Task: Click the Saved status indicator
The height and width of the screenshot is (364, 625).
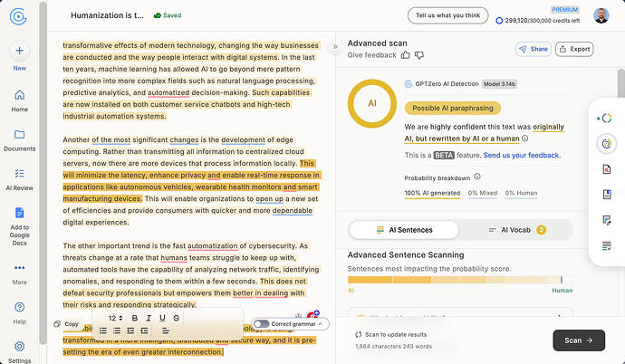Action: [x=168, y=15]
